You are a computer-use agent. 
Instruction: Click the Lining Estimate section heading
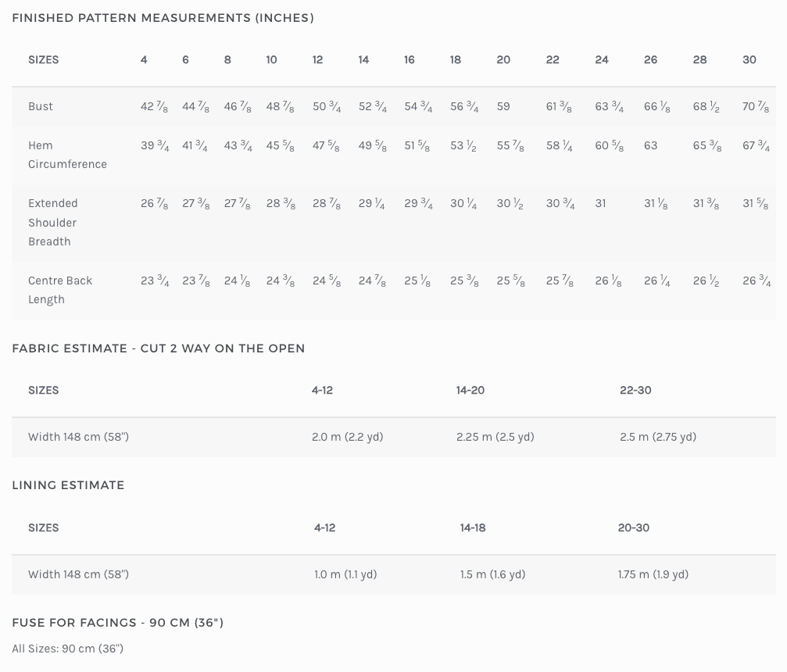[68, 485]
